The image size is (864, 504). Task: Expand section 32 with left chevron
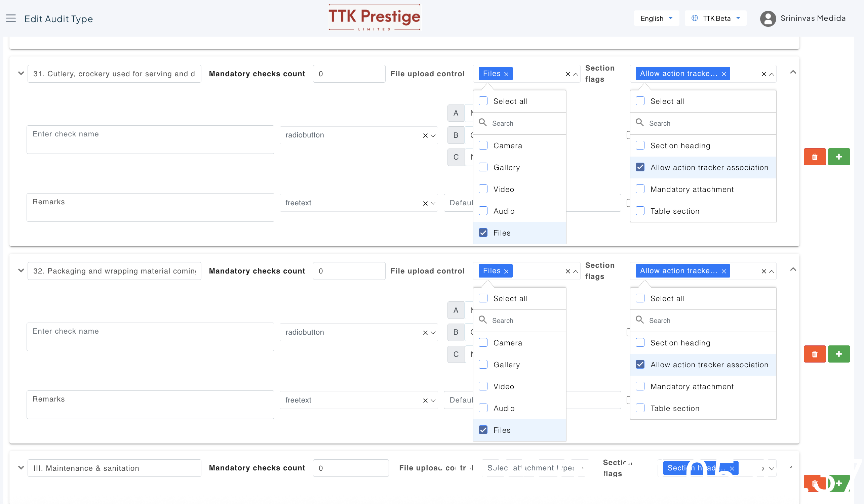point(21,271)
